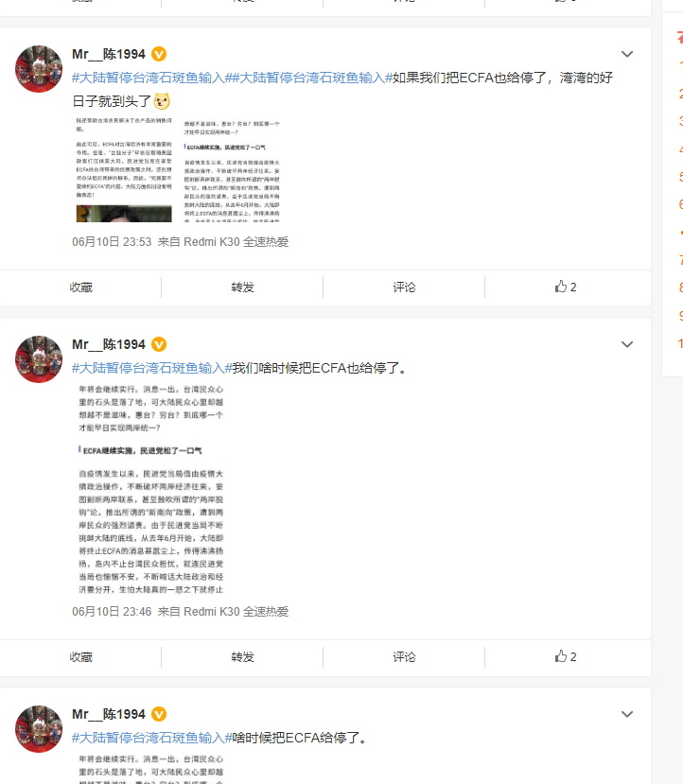Expand options chevron on the 23:53 post

[627, 54]
